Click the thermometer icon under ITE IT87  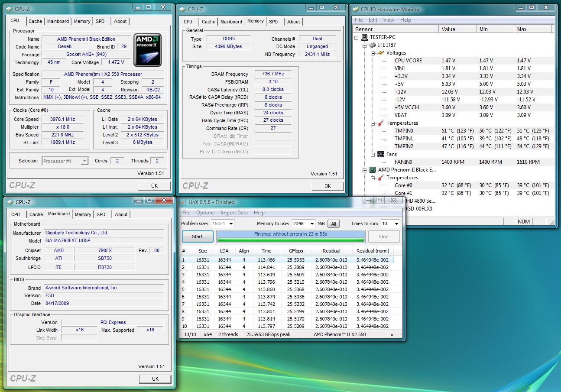pyautogui.click(x=380, y=123)
